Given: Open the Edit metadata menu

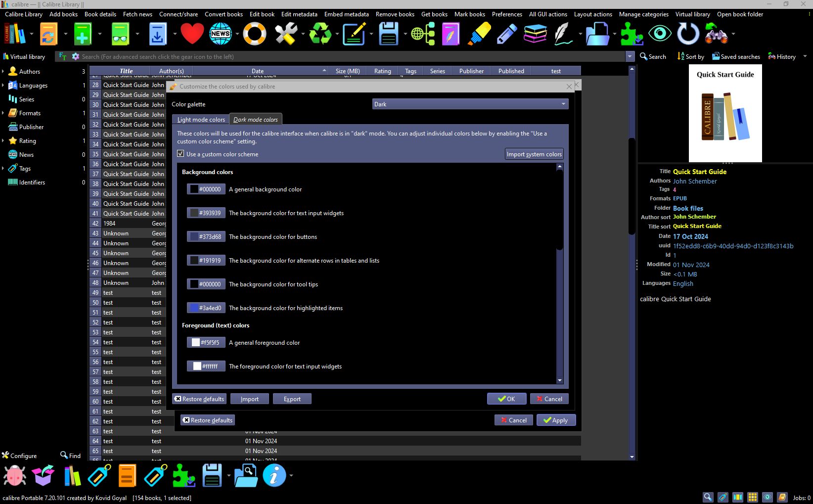Looking at the screenshot, I should coord(299,14).
